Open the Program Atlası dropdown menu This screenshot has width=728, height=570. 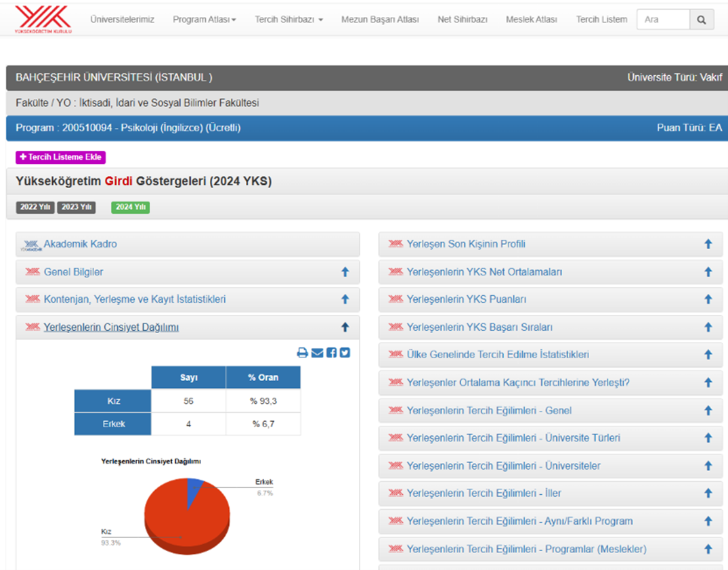tap(204, 20)
